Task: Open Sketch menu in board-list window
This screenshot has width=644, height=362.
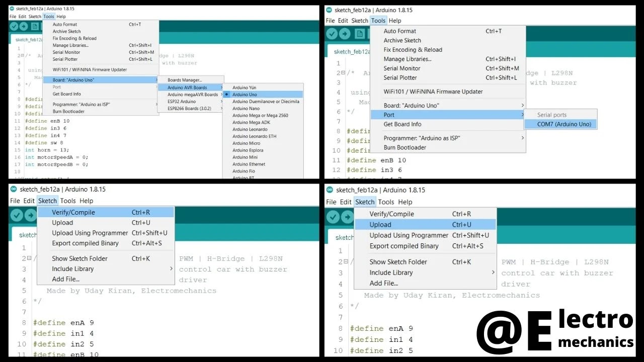Action: (35, 17)
